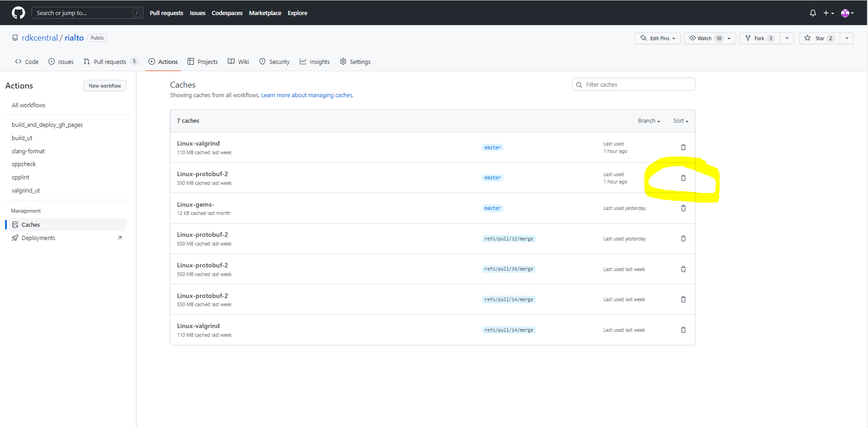The height and width of the screenshot is (428, 868).
Task: Click trash icon for Linux-gems- cache
Action: click(683, 208)
